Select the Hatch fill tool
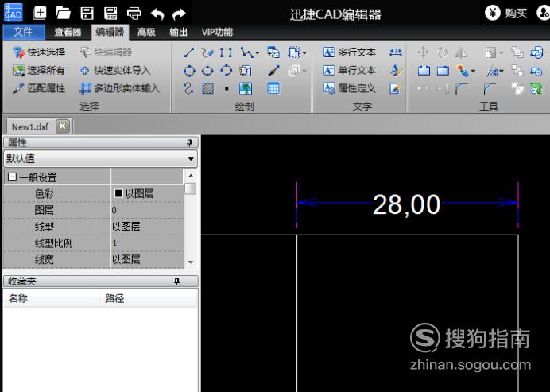Viewport: 550px width, 392px height. tap(207, 88)
